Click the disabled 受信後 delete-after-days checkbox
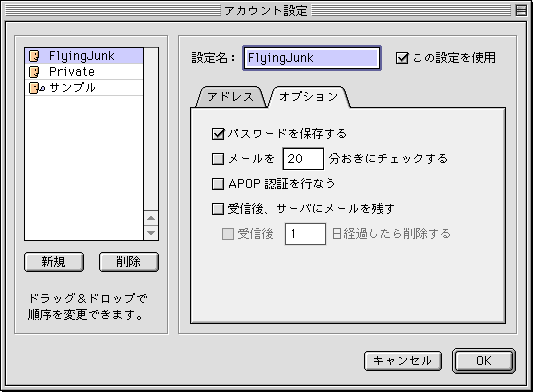 point(228,234)
